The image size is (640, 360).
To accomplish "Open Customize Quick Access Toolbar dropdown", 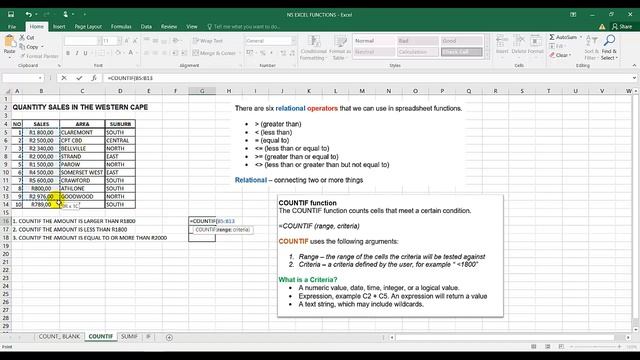I will 84,15.
